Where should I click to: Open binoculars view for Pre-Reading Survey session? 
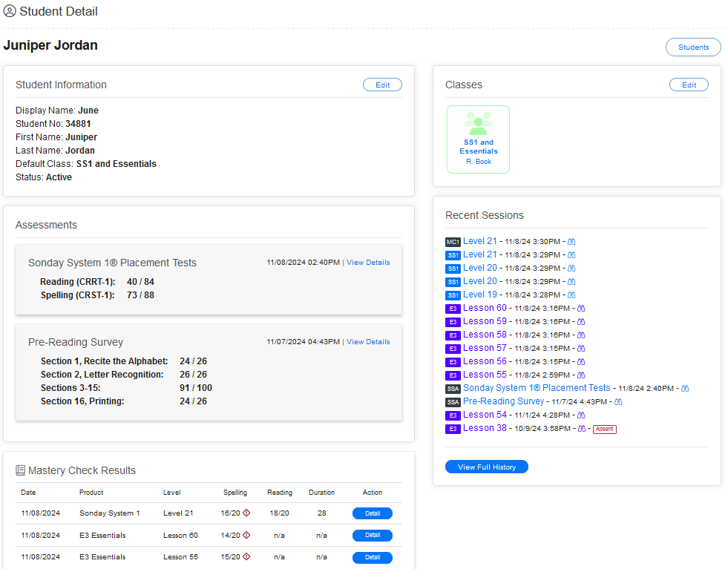point(618,402)
